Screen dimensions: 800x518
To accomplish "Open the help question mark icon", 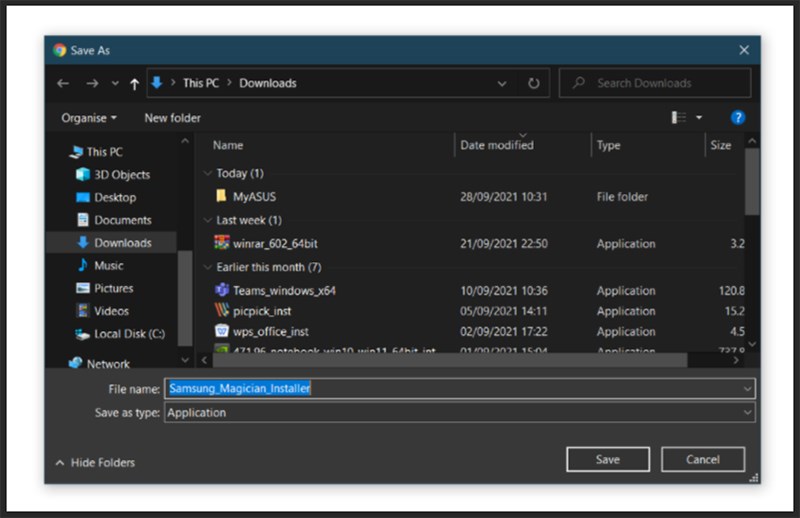I will pos(738,118).
